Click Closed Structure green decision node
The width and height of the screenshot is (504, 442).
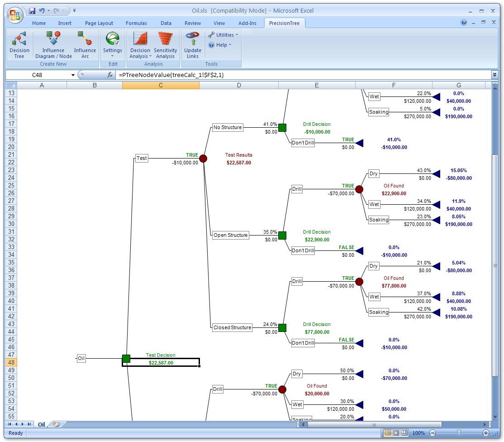(282, 328)
